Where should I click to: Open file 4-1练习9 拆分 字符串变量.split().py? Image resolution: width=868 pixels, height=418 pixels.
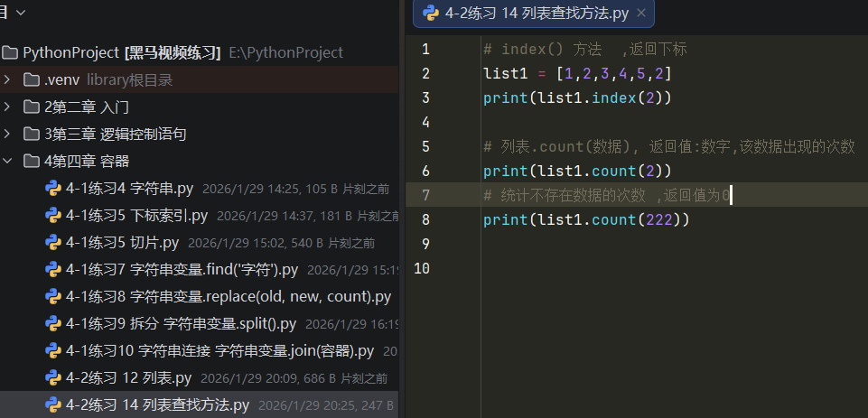pyautogui.click(x=181, y=324)
